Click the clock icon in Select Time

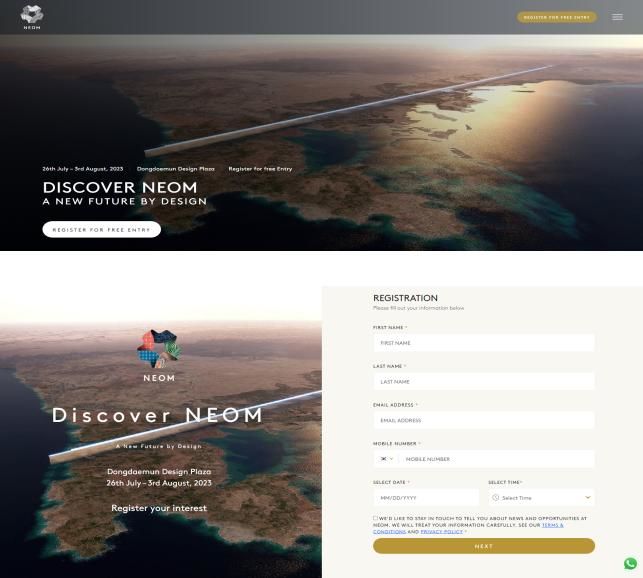pos(495,497)
